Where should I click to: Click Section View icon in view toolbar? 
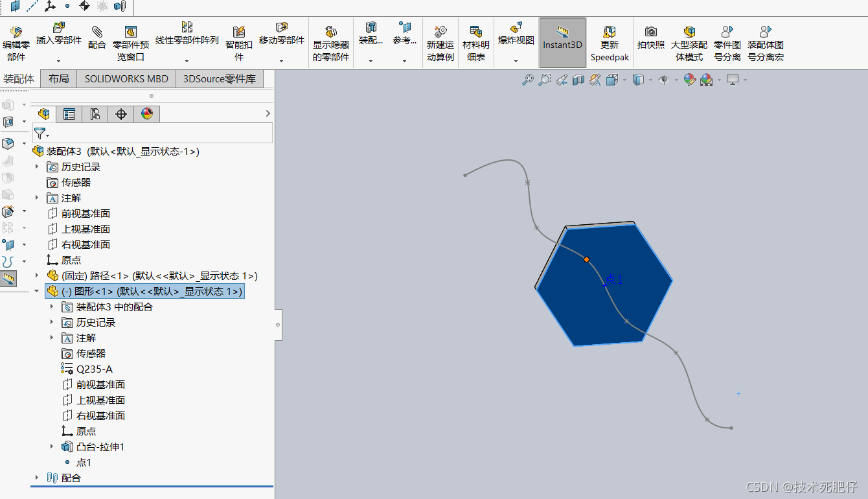[578, 80]
